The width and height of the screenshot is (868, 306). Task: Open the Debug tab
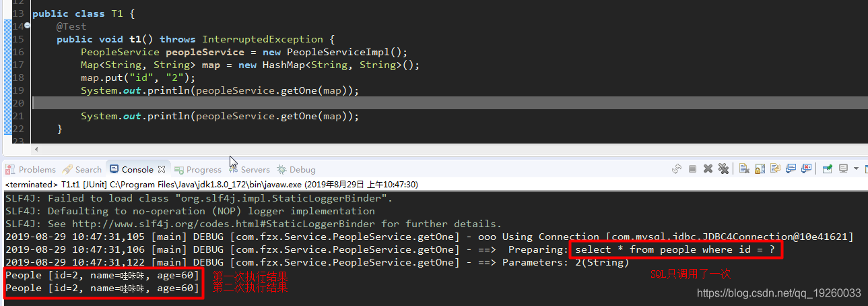coord(296,169)
